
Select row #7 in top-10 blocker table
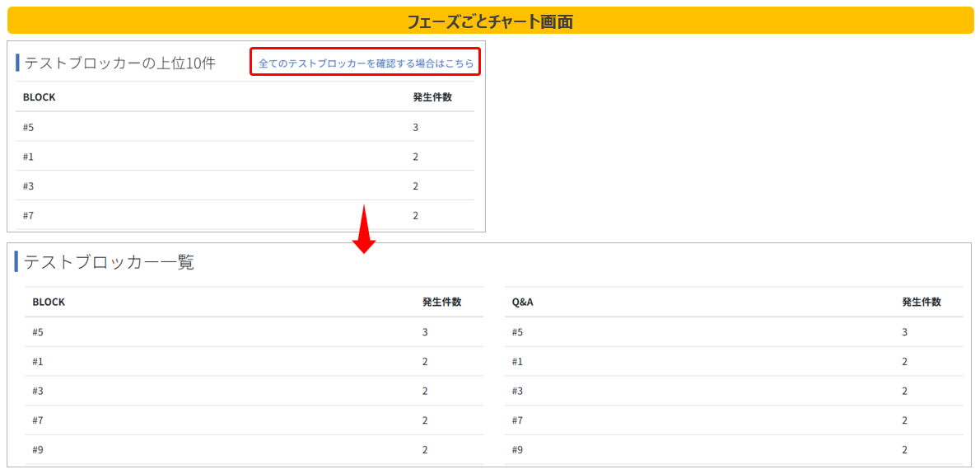245,215
